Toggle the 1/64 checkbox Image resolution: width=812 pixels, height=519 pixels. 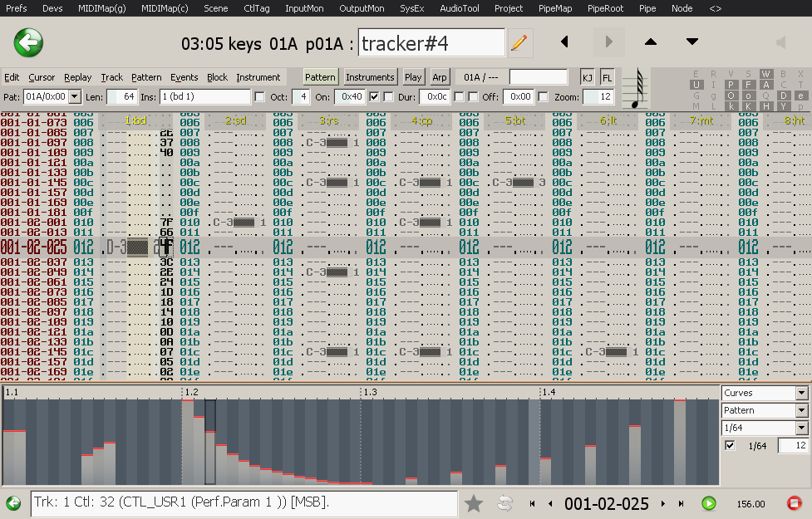730,446
